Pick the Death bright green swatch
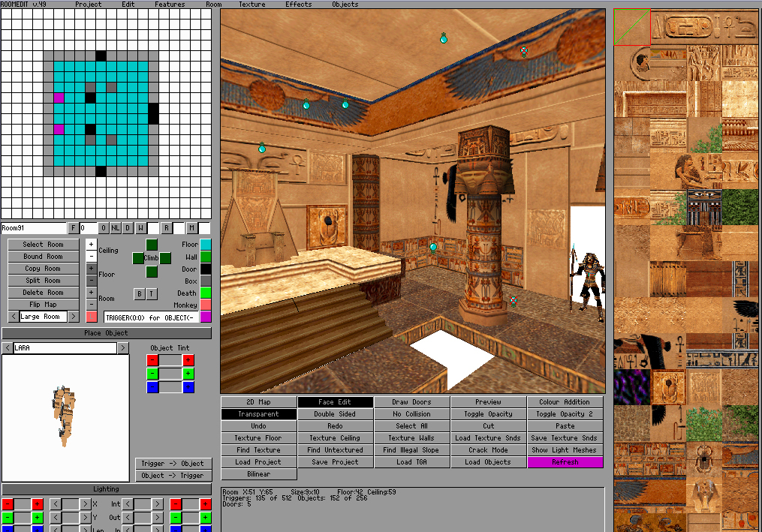The image size is (762, 532). [x=206, y=293]
